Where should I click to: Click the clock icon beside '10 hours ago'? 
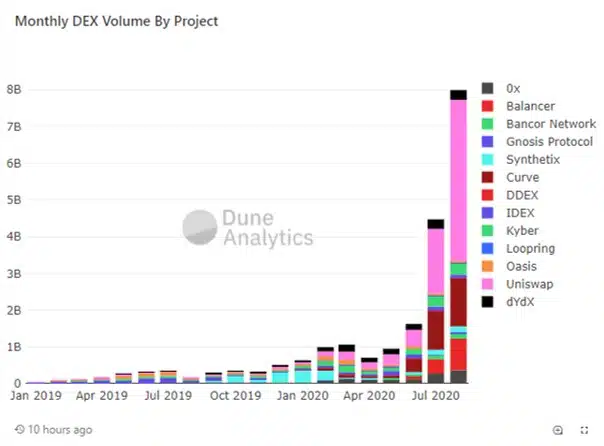[20, 429]
